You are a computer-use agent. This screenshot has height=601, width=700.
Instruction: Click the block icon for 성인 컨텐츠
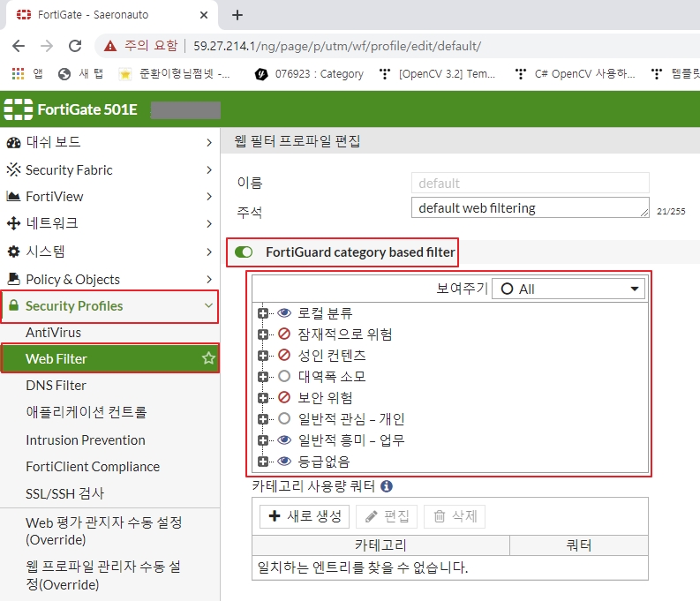284,355
